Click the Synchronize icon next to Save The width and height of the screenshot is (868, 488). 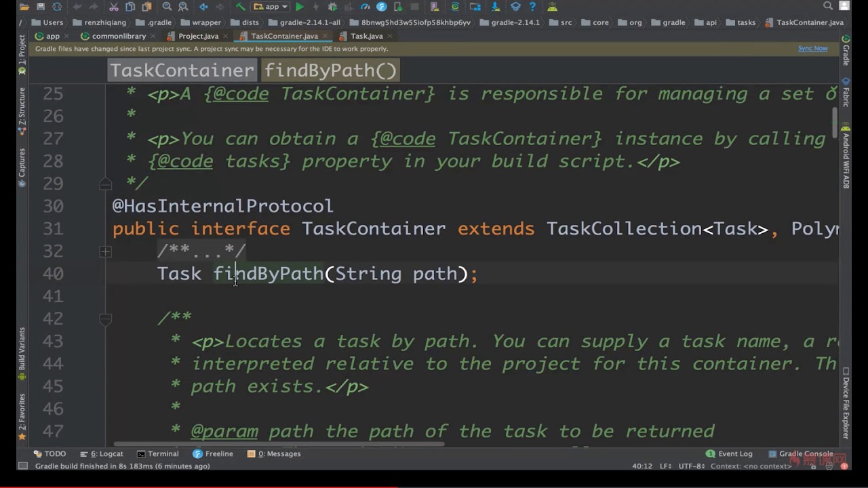click(x=57, y=7)
